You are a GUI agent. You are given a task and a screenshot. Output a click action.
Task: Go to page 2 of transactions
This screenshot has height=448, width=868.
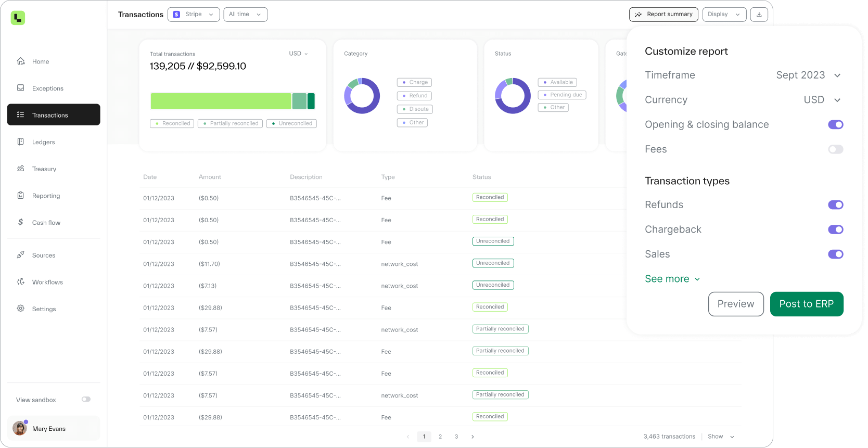pyautogui.click(x=440, y=437)
